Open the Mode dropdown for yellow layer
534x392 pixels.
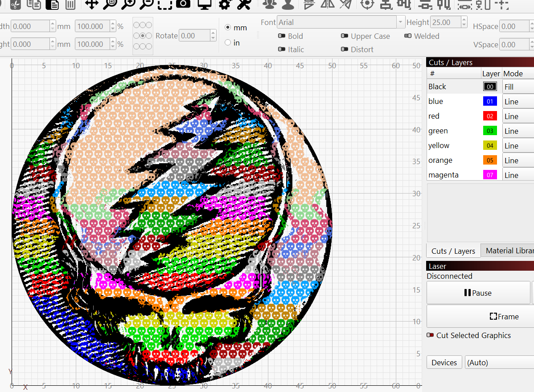(518, 145)
